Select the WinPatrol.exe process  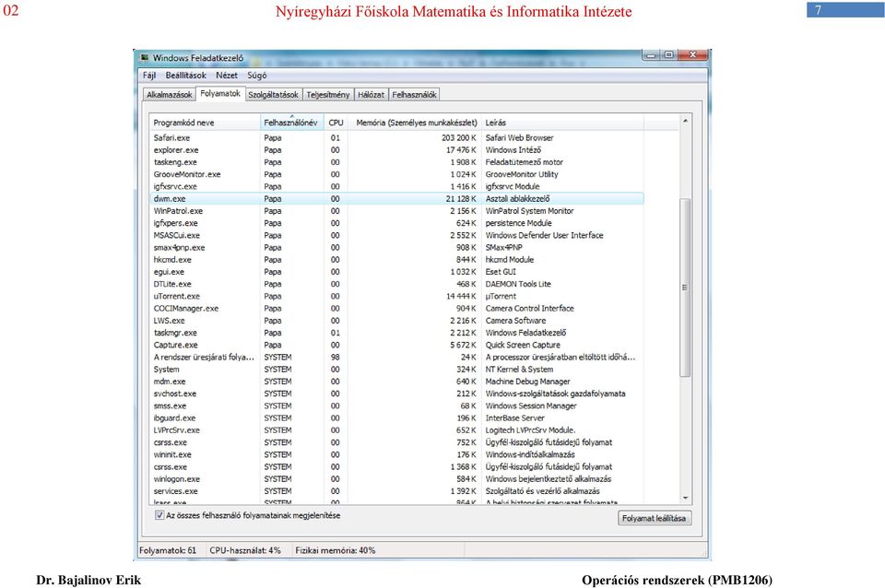[396, 211]
